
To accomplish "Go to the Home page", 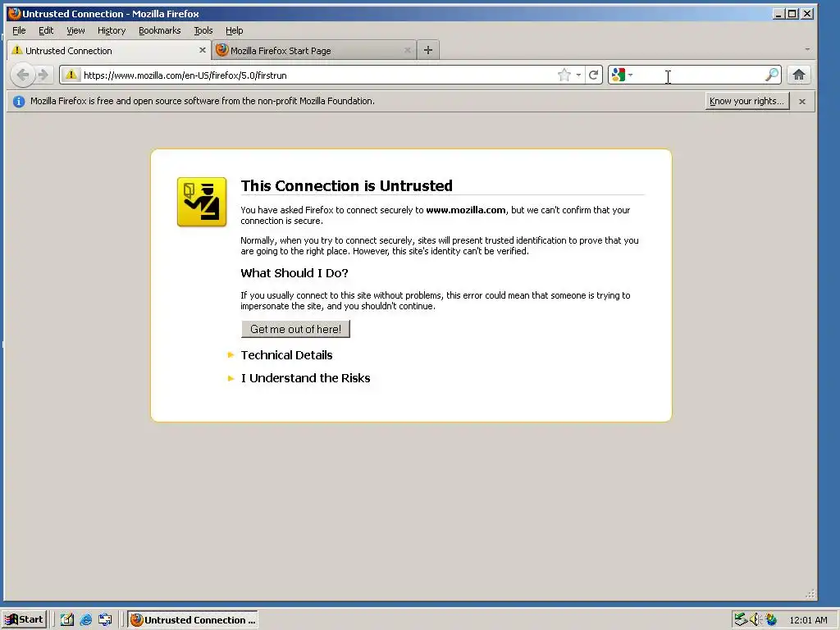I will (799, 75).
